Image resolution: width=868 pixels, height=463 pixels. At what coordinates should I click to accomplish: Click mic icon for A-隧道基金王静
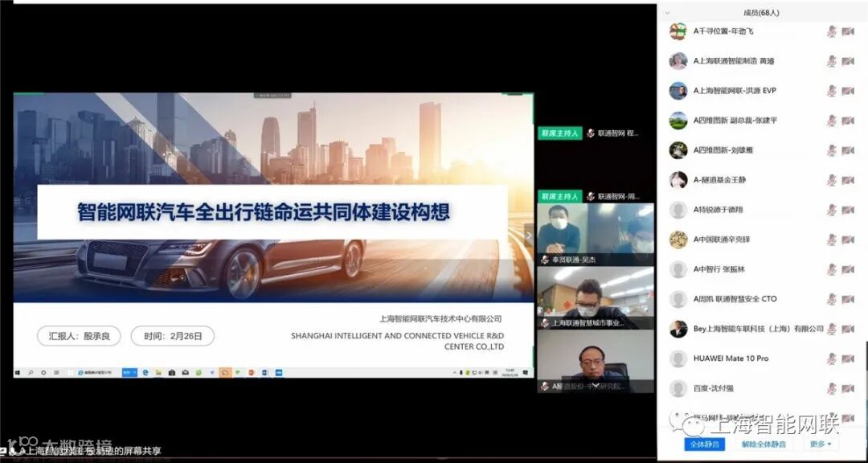(x=832, y=180)
